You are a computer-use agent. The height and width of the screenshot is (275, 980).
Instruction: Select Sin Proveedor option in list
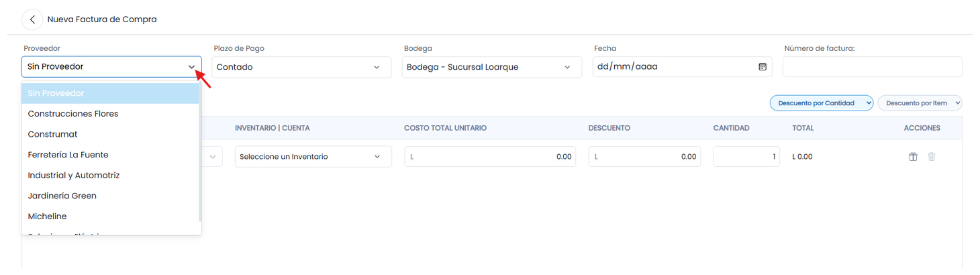(x=110, y=93)
